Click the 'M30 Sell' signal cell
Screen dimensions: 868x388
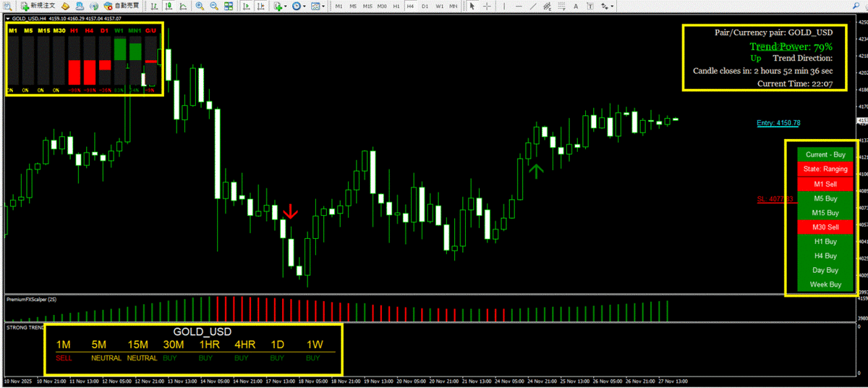(825, 227)
